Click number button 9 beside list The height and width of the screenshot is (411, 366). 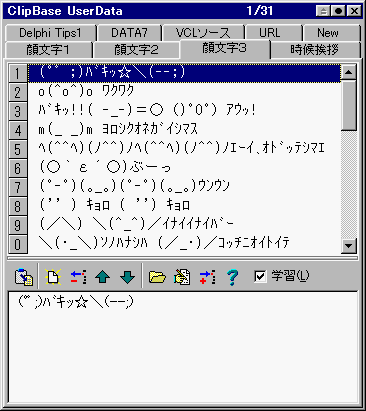pos(18,225)
